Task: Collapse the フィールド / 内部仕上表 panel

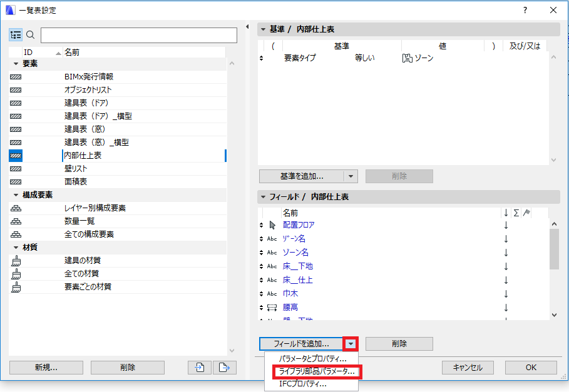Action: click(264, 197)
